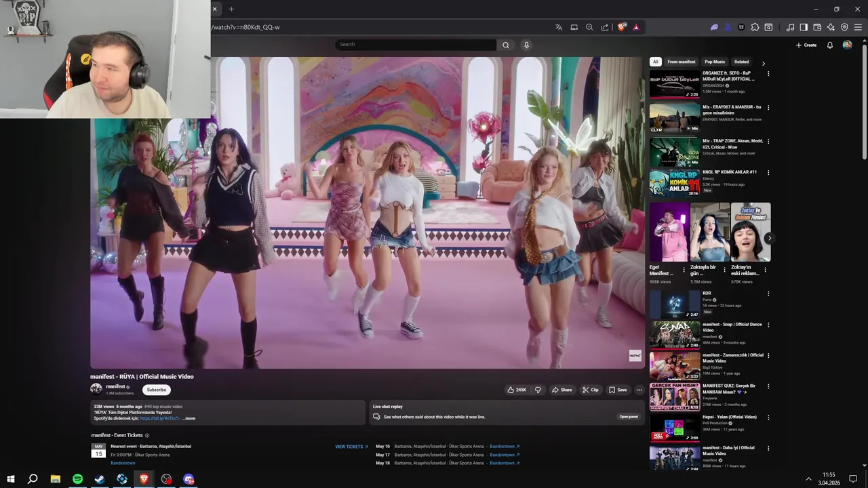Open the RaP bUDuR bEyLeR video thumbnail
Image resolution: width=868 pixels, height=488 pixels.
point(675,84)
